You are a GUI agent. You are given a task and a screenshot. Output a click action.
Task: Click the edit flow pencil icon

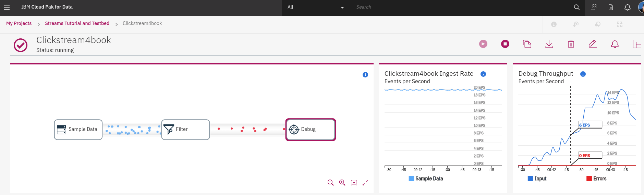coord(593,44)
